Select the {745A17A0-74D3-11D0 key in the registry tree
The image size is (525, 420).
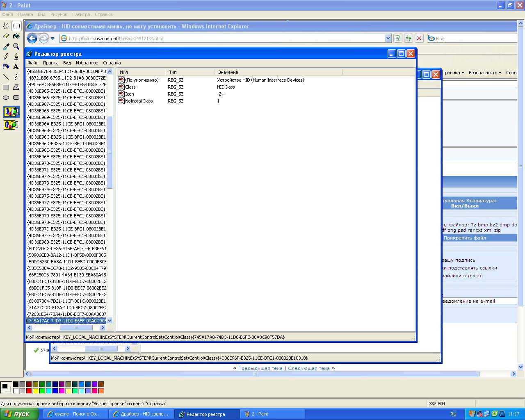point(66,321)
